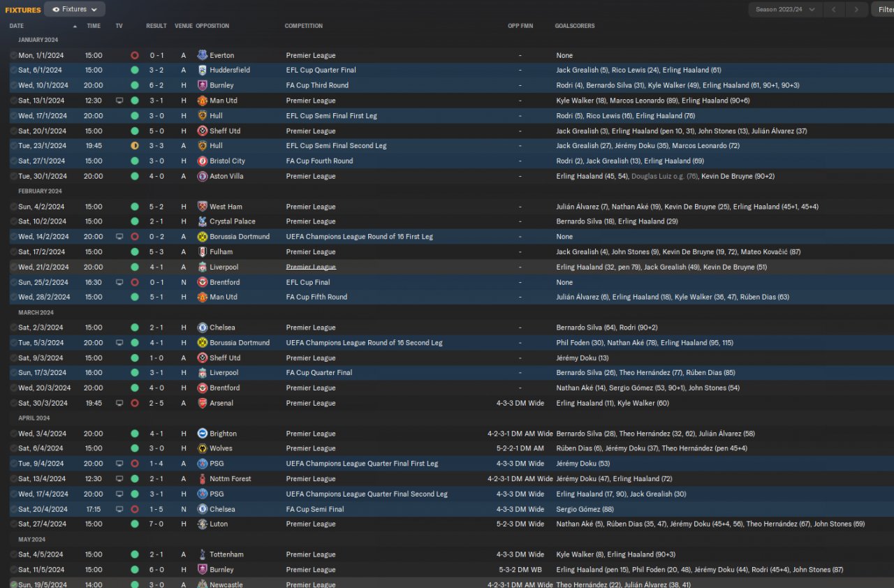Screen dimensions: 894x588
Task: Open the Filter button at top right
Action: click(882, 9)
